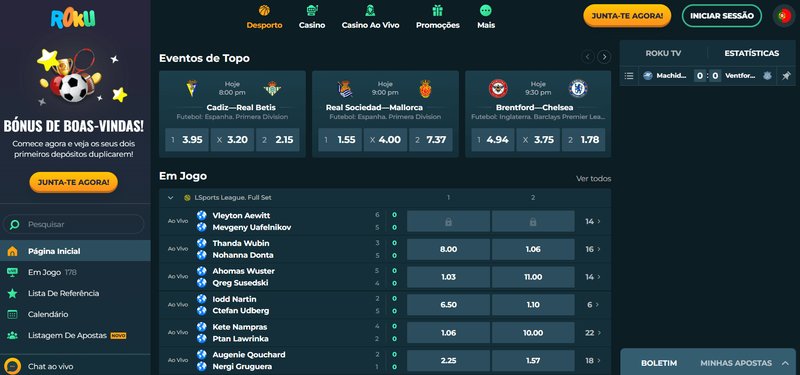800x375 pixels.
Task: Open the Mais menu
Action: (x=486, y=17)
